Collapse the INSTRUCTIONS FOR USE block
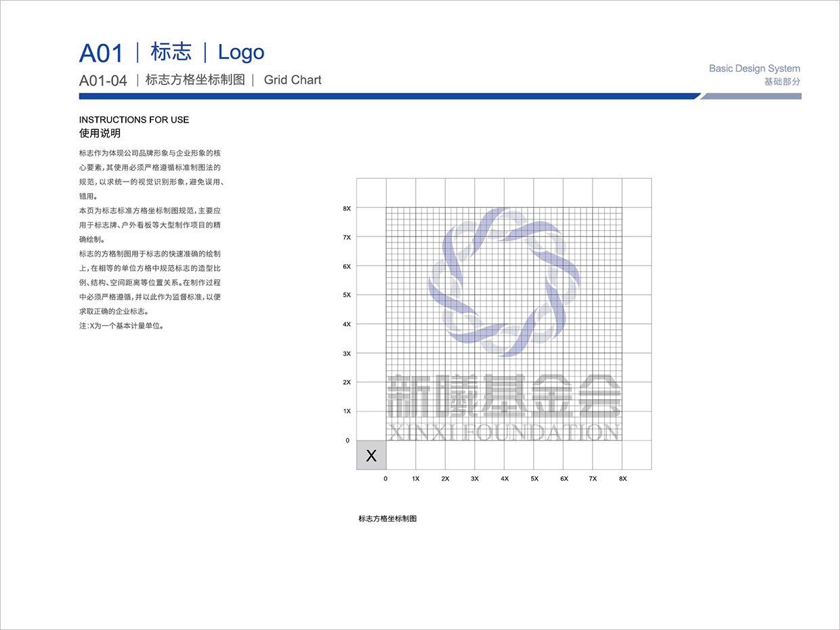The image size is (840, 630). [133, 119]
